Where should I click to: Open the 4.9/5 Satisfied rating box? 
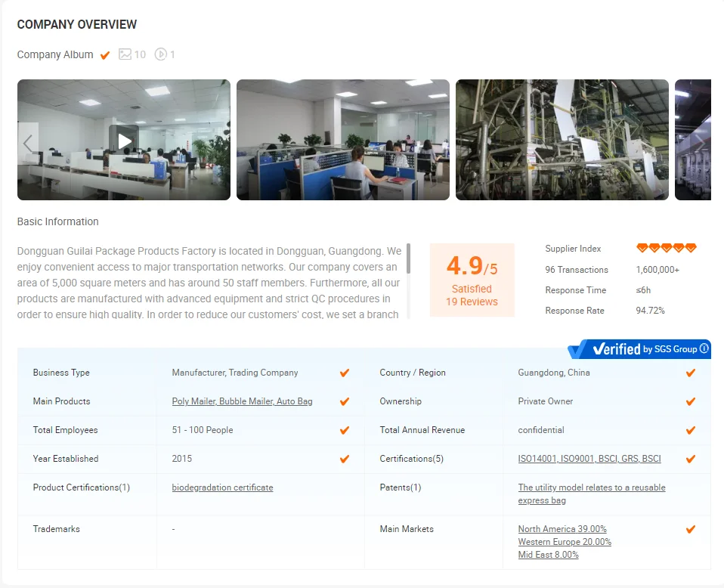tap(472, 280)
